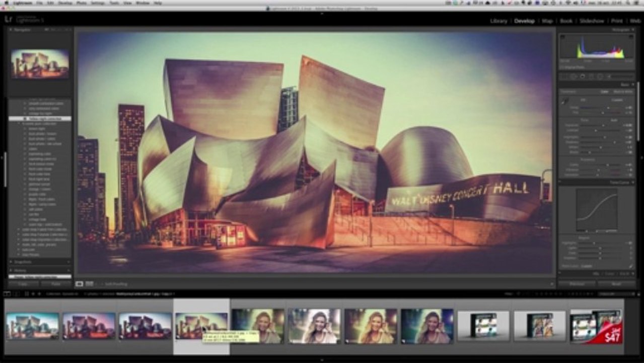Toggle highlight clipping indicator in histogram

click(631, 36)
